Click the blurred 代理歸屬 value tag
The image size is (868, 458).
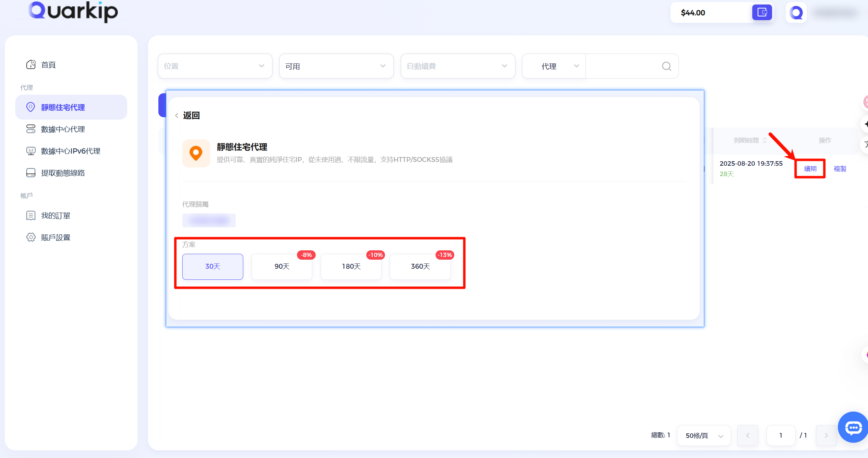click(x=209, y=220)
